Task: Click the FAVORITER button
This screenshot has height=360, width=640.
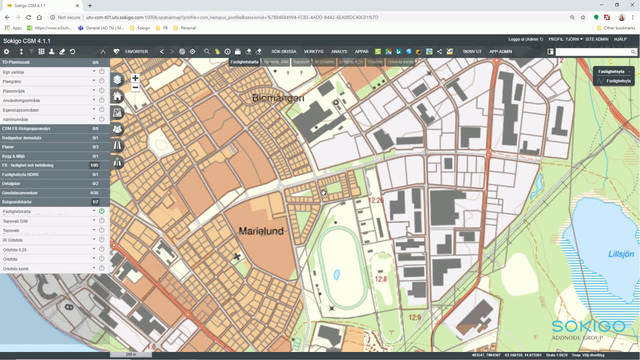Action: pos(136,51)
